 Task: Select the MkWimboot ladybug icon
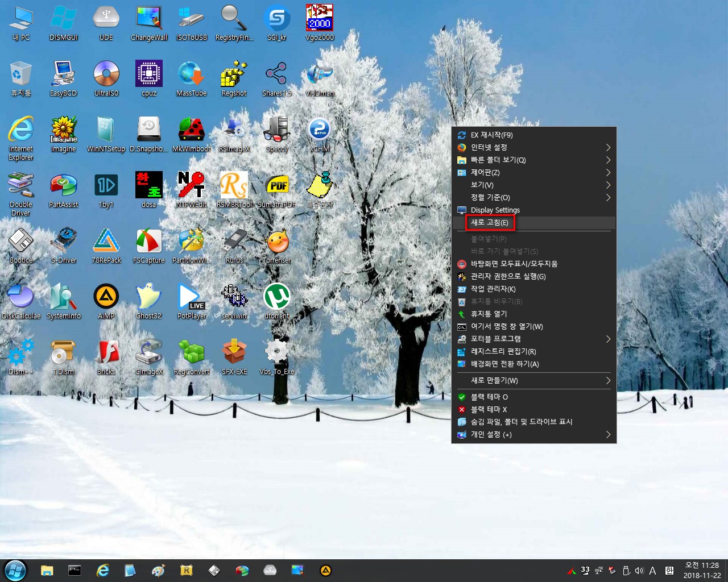192,134
